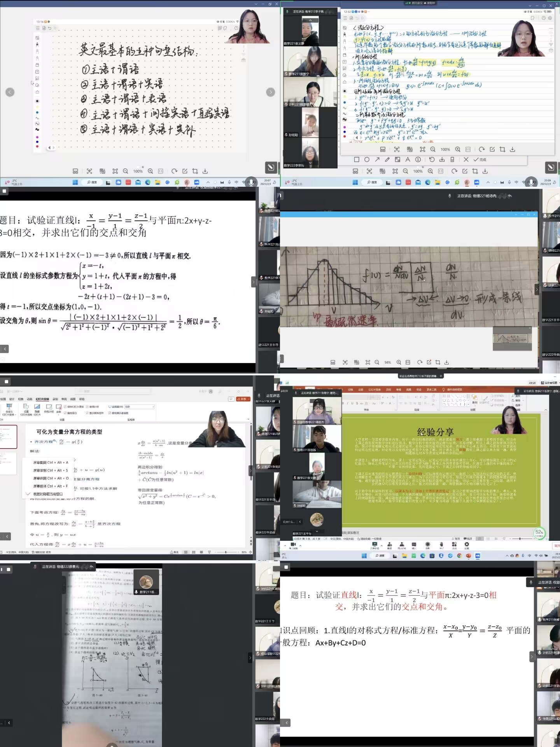Rotate the speed distribution graph image

(x=420, y=362)
